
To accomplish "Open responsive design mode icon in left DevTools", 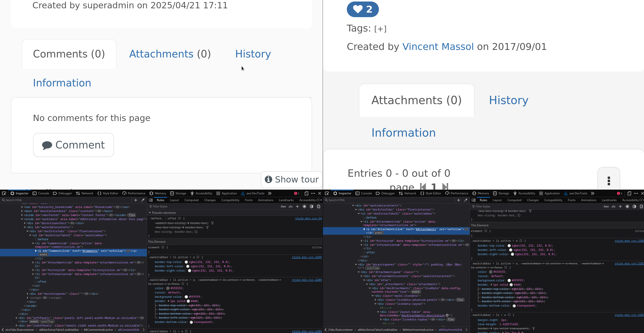I will point(306,193).
